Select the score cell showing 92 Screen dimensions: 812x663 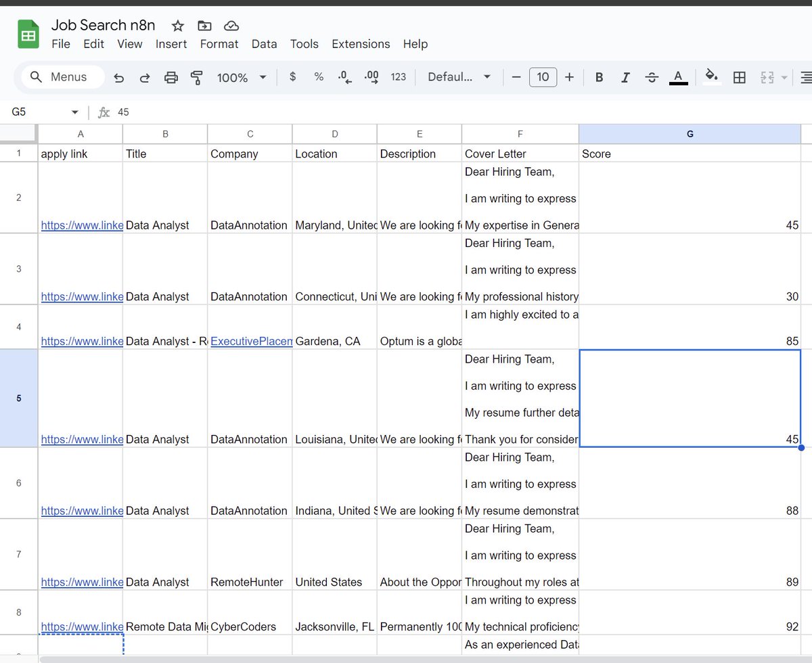690,613
